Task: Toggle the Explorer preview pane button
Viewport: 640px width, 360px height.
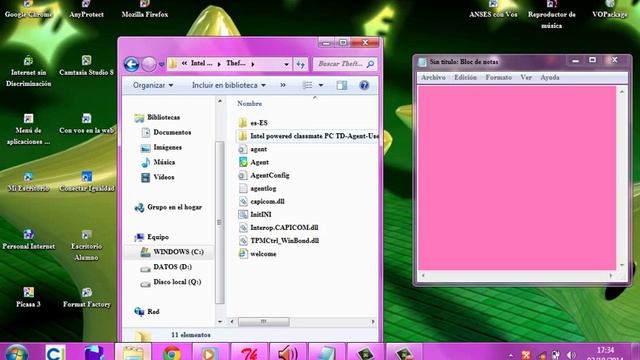Action: click(342, 85)
